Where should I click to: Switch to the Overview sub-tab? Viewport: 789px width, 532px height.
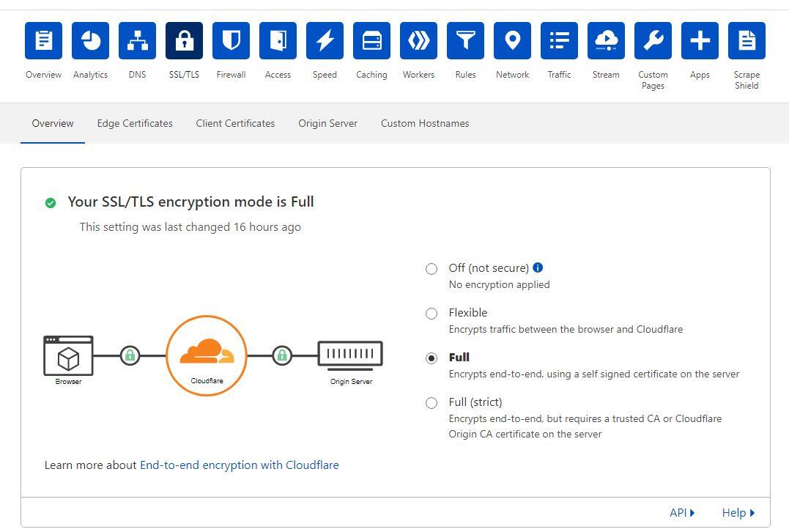[x=53, y=123]
